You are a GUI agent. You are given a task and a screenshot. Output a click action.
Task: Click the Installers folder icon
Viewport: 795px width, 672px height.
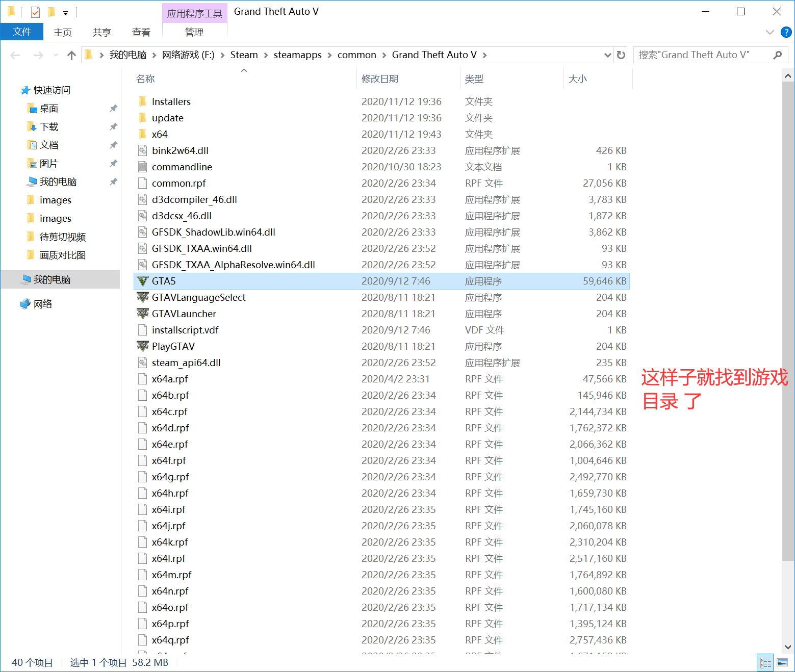[143, 101]
